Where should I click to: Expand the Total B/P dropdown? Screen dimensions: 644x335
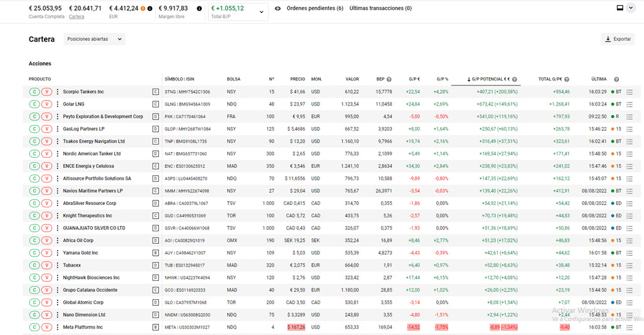(239, 12)
